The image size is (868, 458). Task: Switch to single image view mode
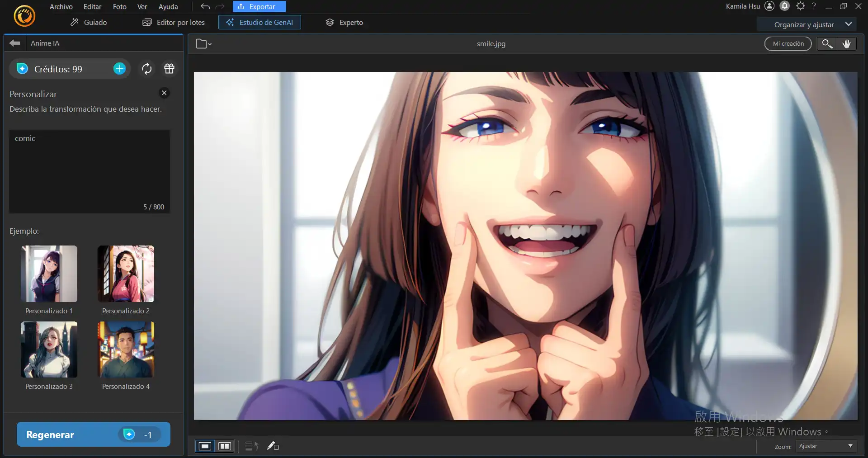(205, 446)
